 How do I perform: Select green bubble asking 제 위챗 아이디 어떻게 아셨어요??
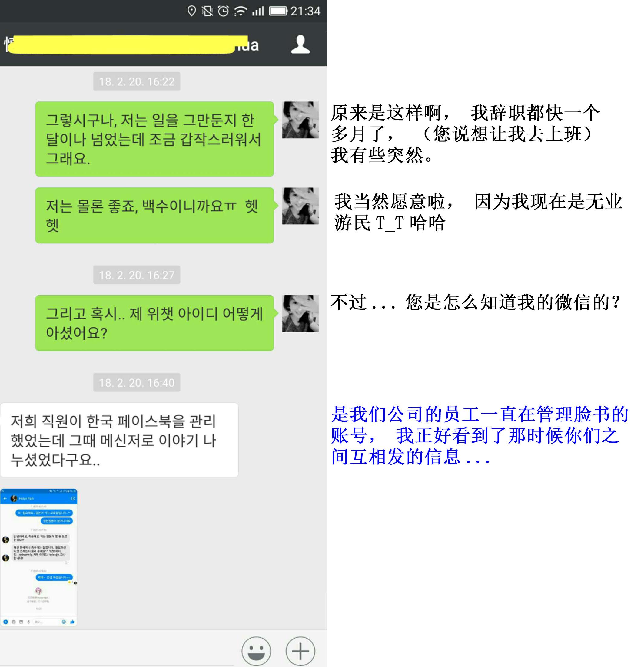click(x=154, y=323)
